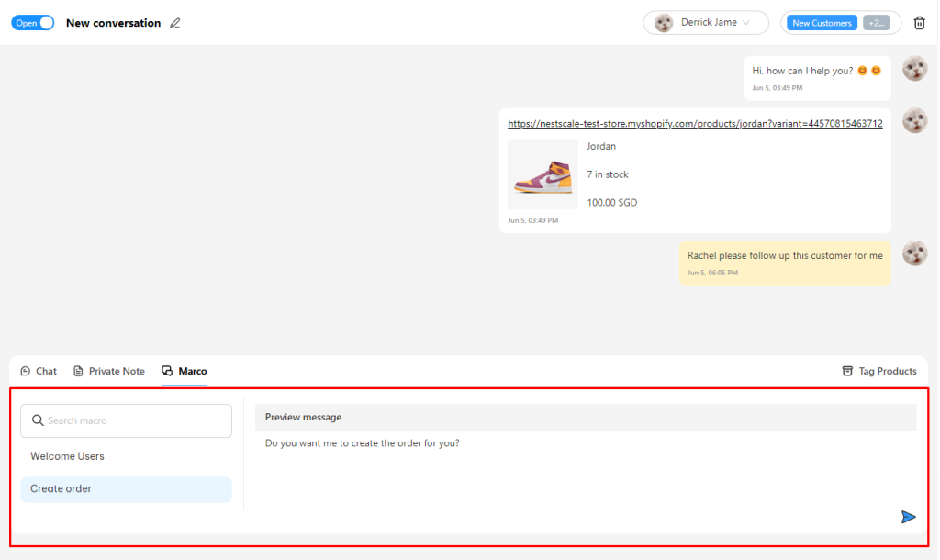Click the magnifier icon in macro search
This screenshot has height=560, width=940.
click(37, 420)
